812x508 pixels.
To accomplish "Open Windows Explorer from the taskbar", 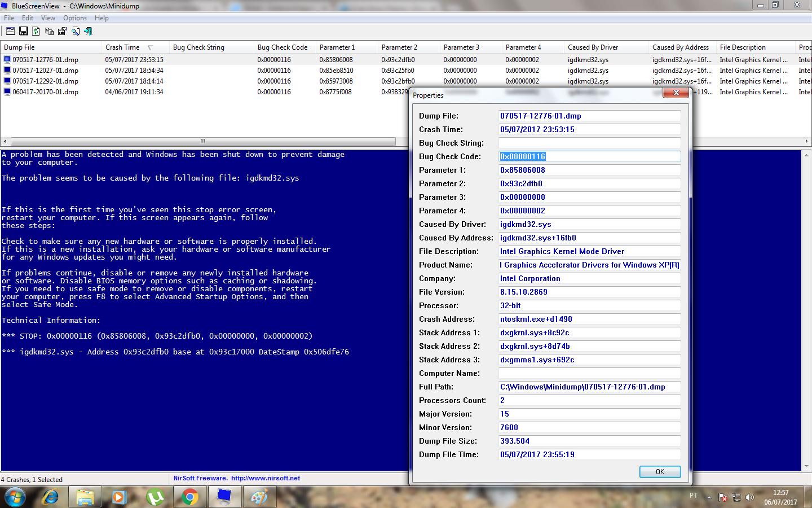I will 85,497.
